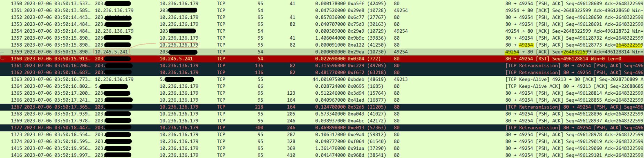Click highlighted port 49254 info in packet 1358
Image resolution: width=644 pixels, height=158 pixels.
point(526,45)
